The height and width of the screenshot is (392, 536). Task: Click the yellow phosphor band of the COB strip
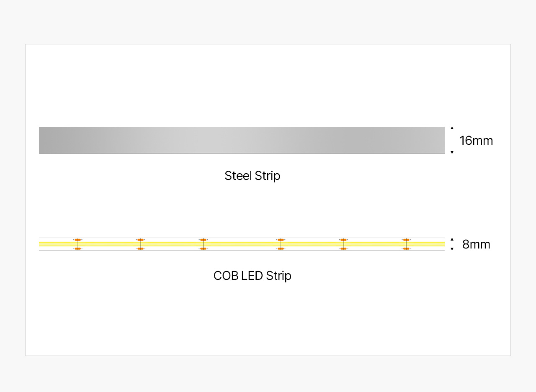click(242, 244)
